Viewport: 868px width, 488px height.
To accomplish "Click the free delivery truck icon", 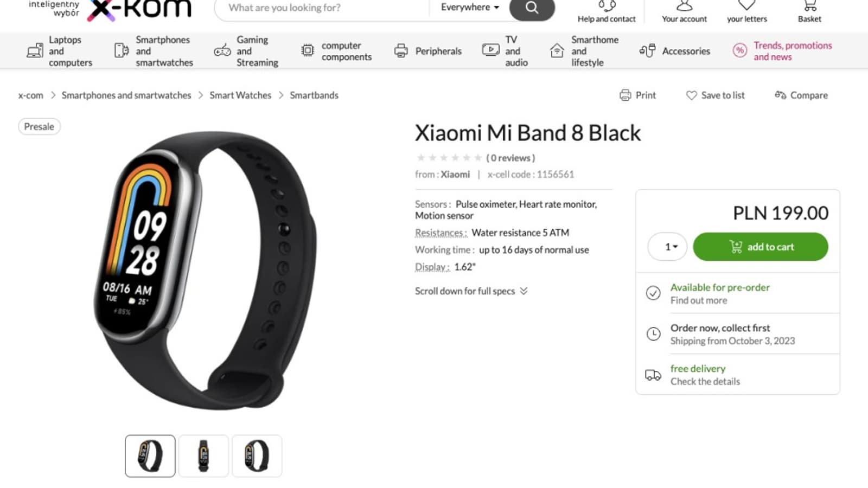I will (653, 375).
